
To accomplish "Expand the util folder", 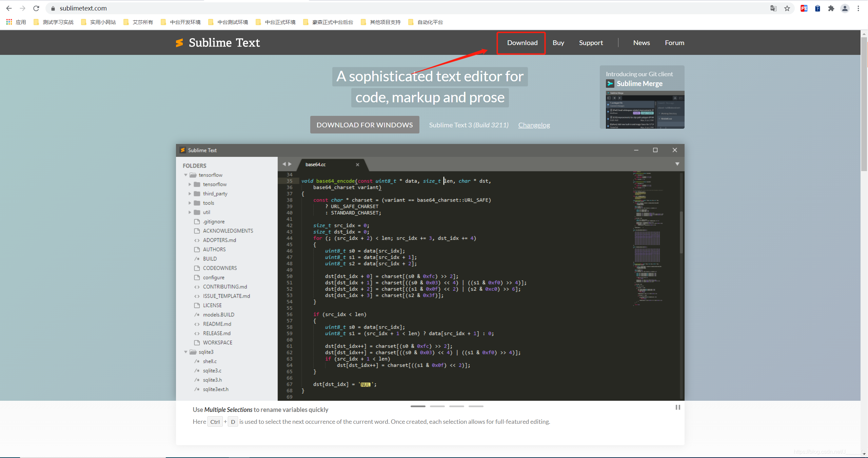I will pos(190,212).
